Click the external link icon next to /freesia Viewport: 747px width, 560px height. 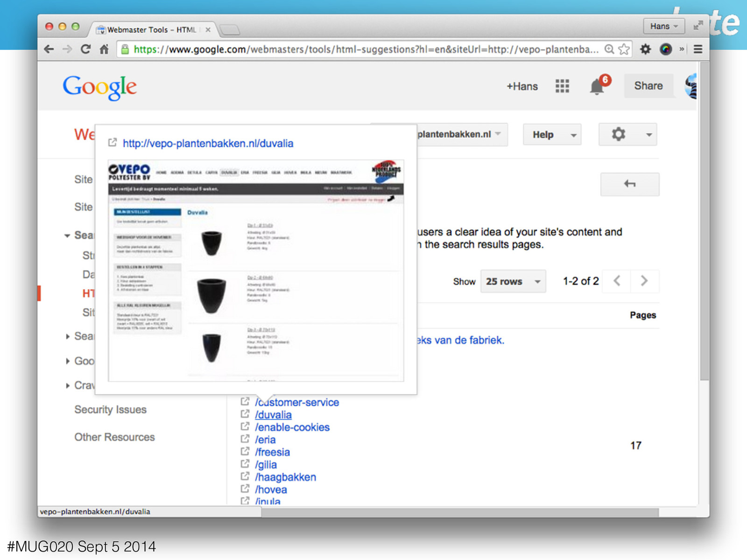click(245, 451)
